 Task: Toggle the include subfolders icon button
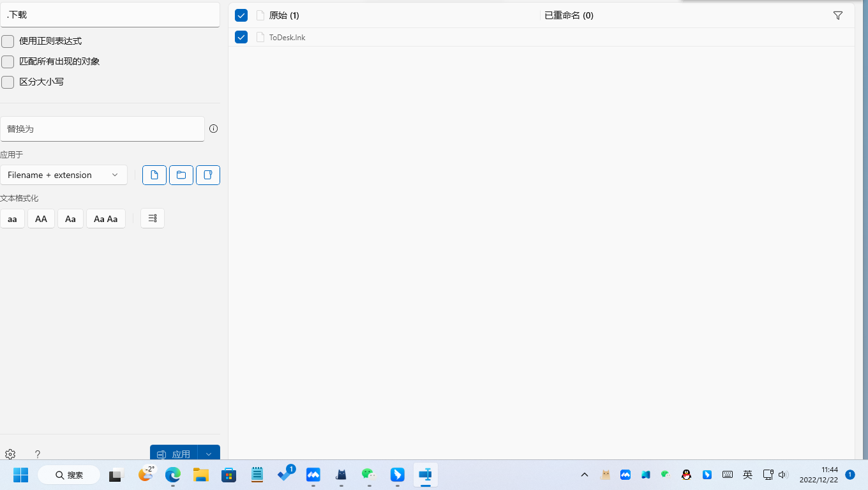click(x=208, y=175)
